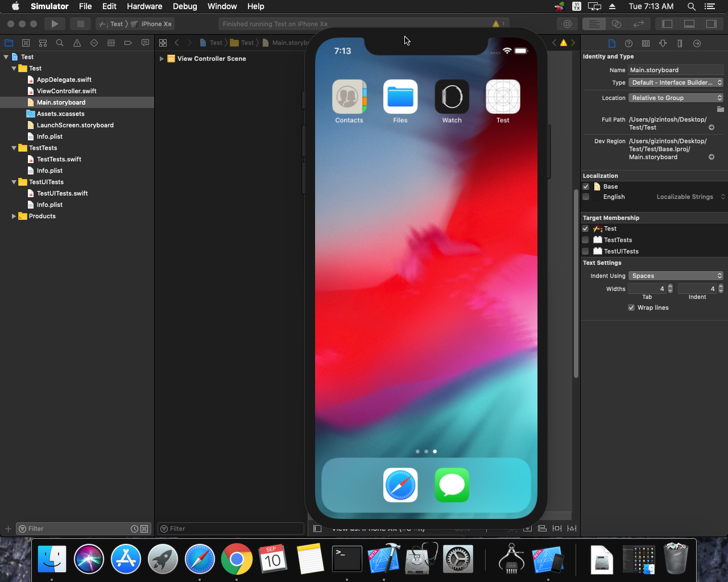Click the Stop button in Xcode toolbar
This screenshot has width=728, height=582.
[x=80, y=24]
